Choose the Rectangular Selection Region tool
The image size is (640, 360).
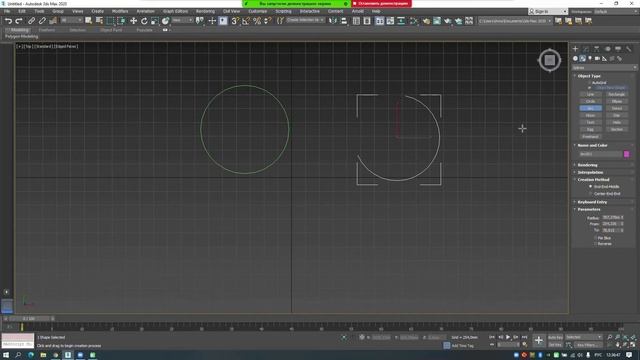click(x=110, y=21)
